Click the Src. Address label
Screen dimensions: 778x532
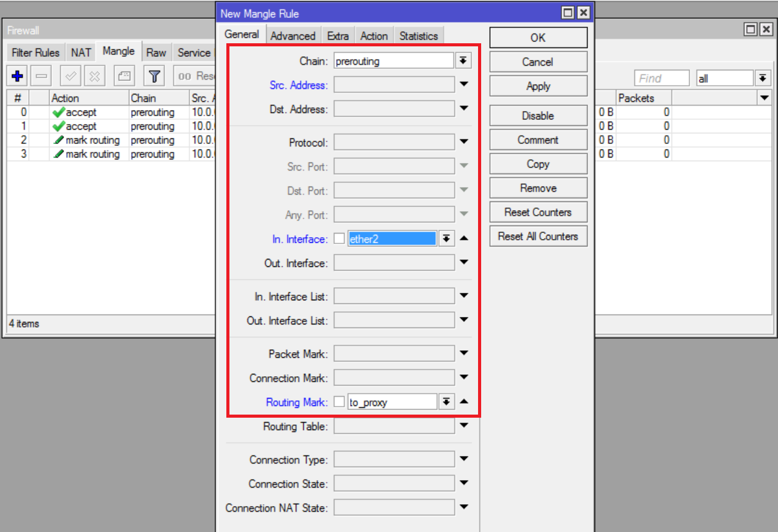point(299,85)
